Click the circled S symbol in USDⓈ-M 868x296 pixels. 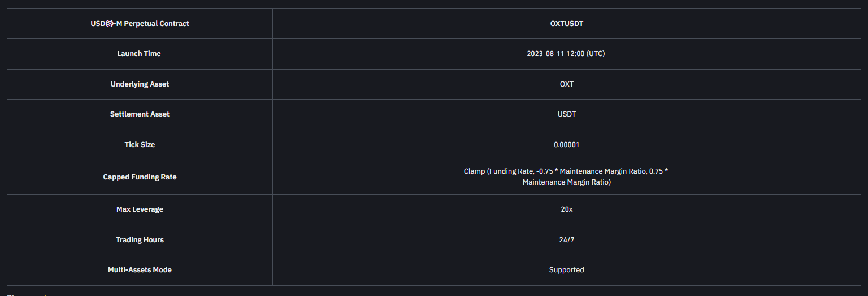pos(110,24)
